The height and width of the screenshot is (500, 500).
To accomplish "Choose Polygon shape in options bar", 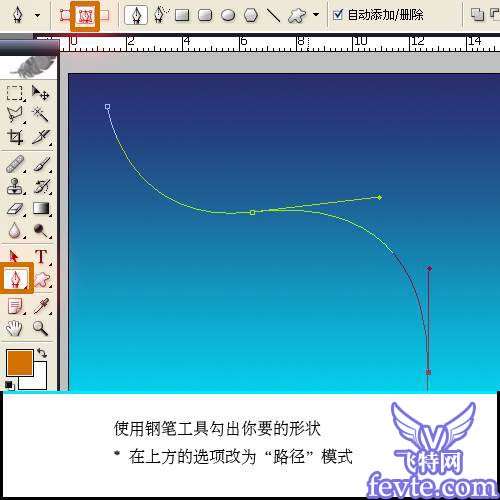I will [x=251, y=15].
